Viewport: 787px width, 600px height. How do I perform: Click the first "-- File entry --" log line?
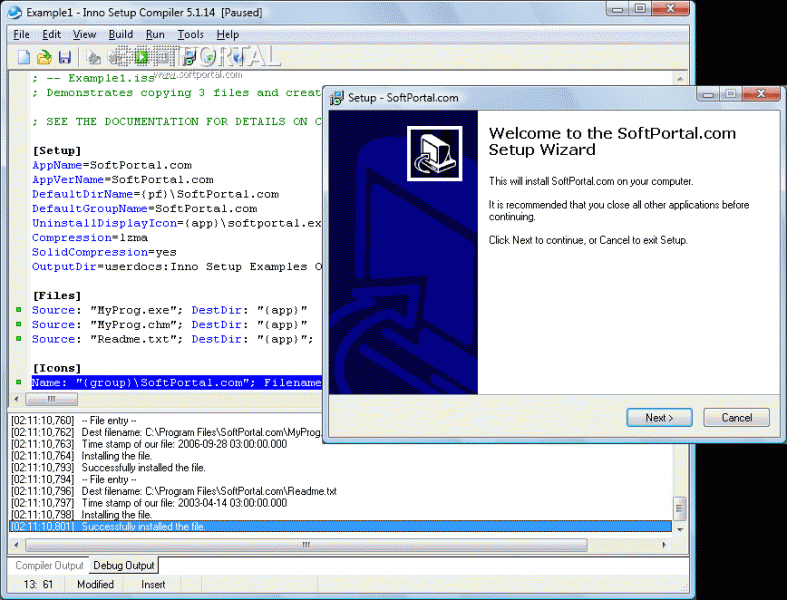74,421
